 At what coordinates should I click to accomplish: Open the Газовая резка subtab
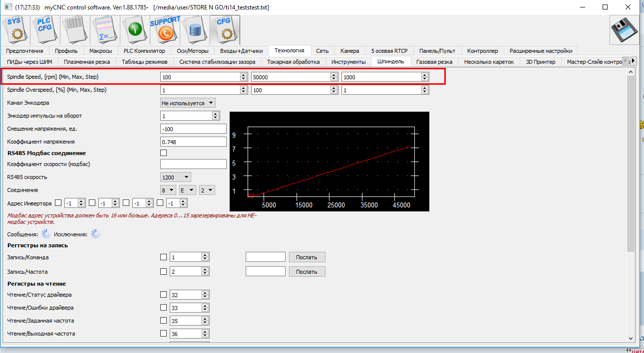click(434, 62)
